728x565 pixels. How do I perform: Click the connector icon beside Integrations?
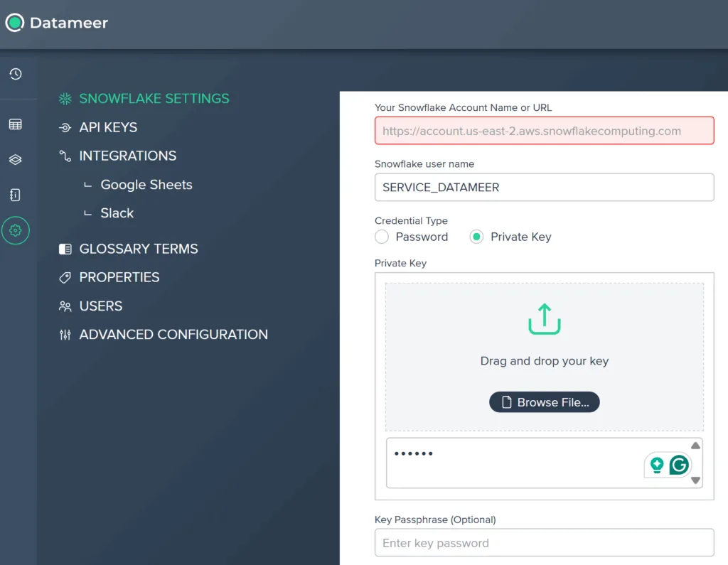tap(65, 156)
